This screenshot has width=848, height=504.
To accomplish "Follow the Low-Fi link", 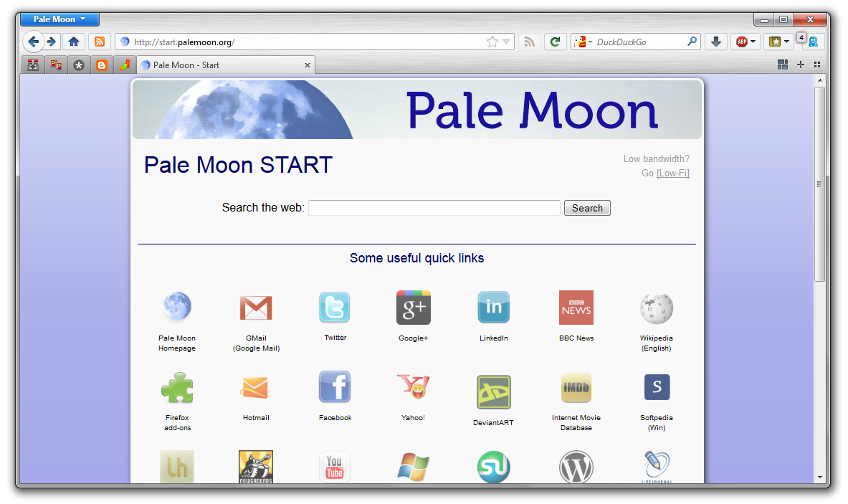I will (673, 173).
